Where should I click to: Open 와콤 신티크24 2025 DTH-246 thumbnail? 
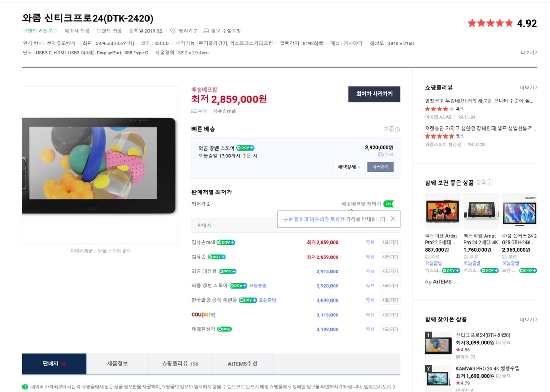click(520, 211)
